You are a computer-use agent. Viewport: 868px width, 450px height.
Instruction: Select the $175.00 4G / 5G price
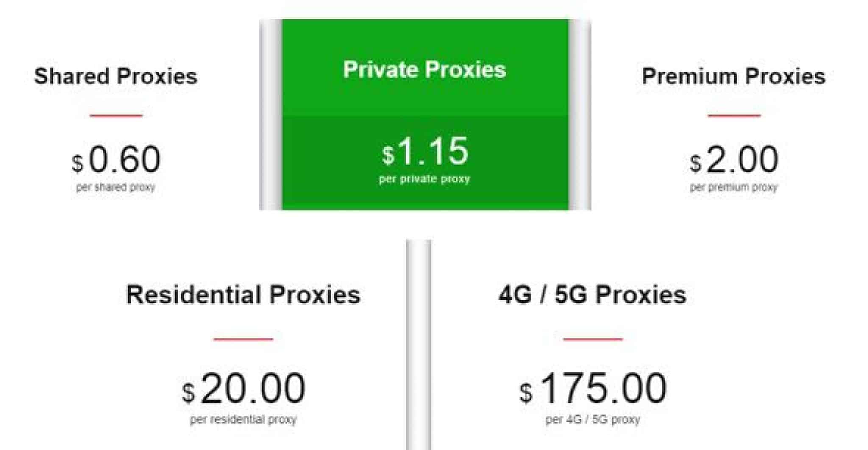(593, 388)
